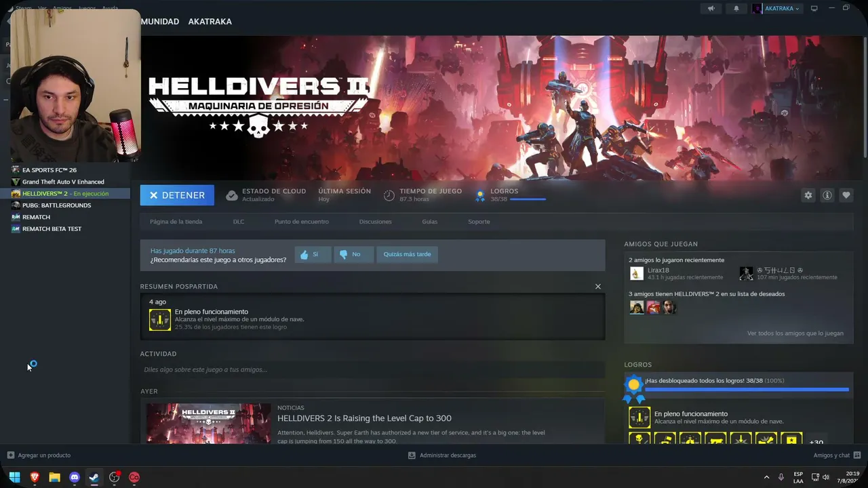Open the symbol-named friend's avatar (107 min)

tap(747, 274)
